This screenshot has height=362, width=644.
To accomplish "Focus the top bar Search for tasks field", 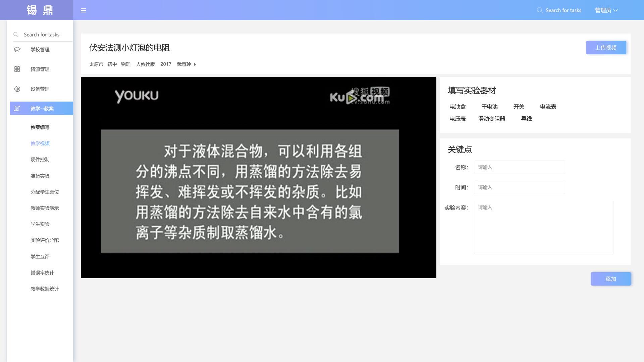I will pyautogui.click(x=563, y=10).
